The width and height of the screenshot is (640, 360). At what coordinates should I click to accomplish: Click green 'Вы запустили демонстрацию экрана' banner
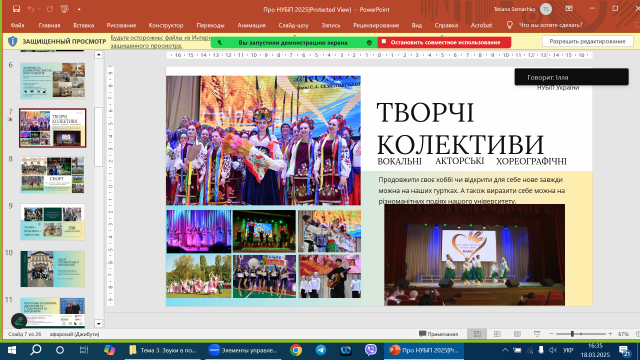(x=294, y=42)
